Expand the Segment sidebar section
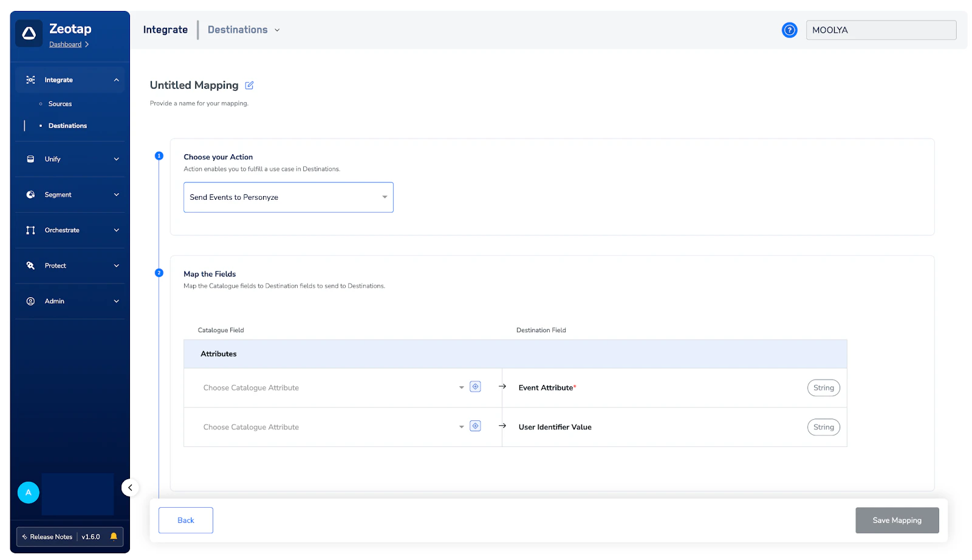 tap(70, 195)
